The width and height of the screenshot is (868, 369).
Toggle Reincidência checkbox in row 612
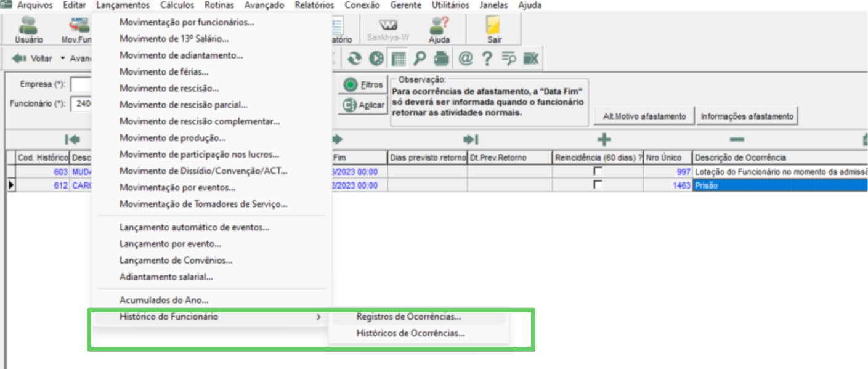[x=597, y=185]
